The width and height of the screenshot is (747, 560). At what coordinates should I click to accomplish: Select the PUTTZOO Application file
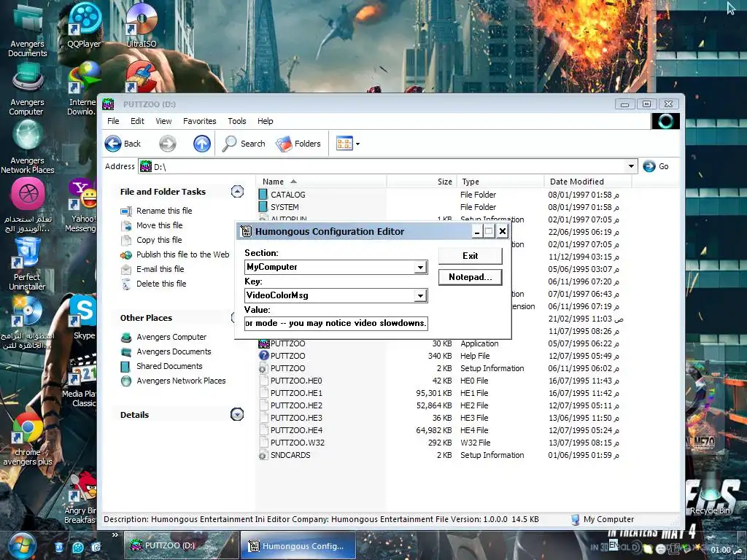[x=287, y=343]
